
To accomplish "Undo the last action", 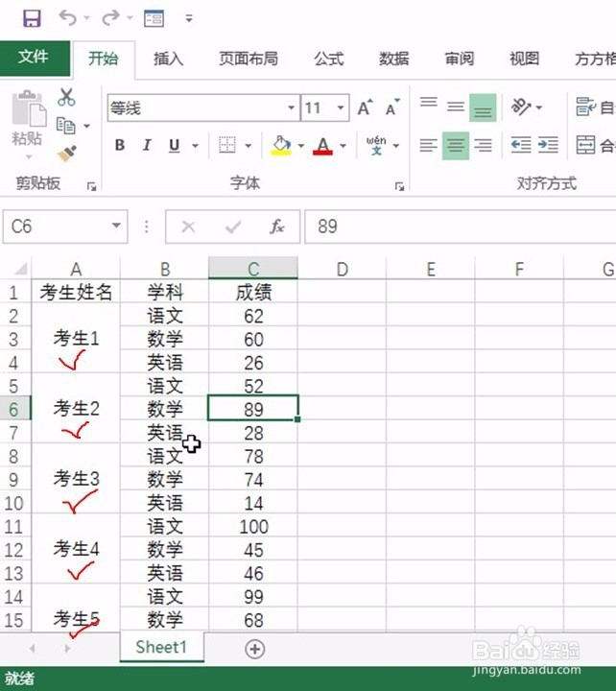I will coord(68,18).
